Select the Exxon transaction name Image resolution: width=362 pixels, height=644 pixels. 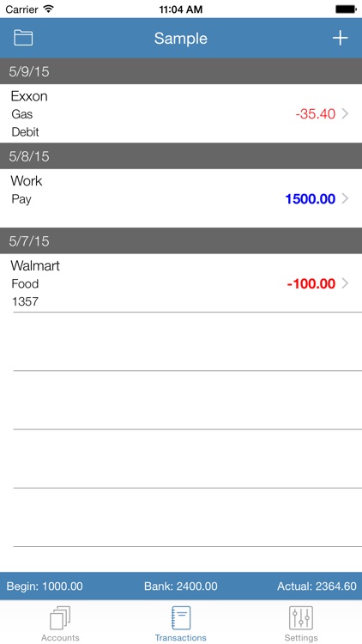coord(29,96)
